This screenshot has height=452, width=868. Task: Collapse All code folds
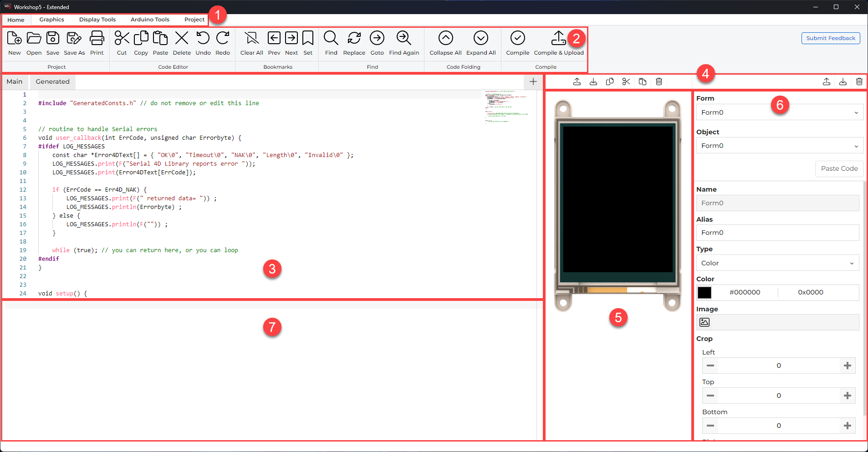pos(446,43)
